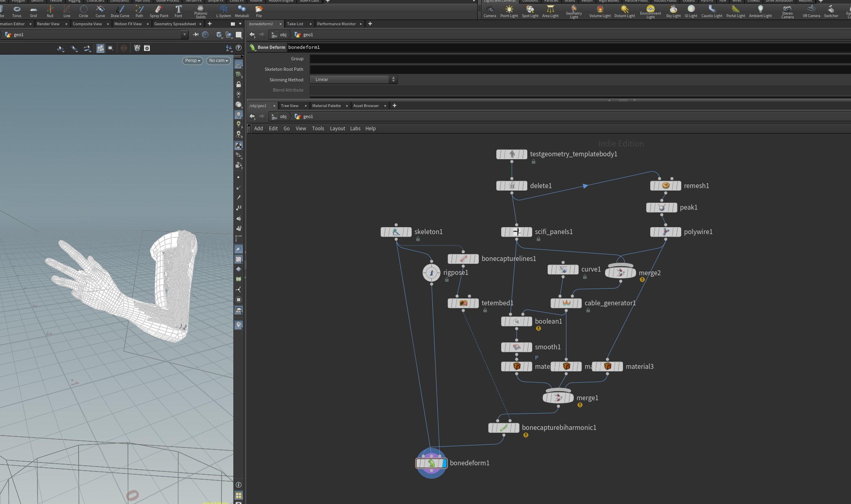This screenshot has height=504, width=851.
Task: Open the Persp viewport dropdown
Action: tap(193, 61)
